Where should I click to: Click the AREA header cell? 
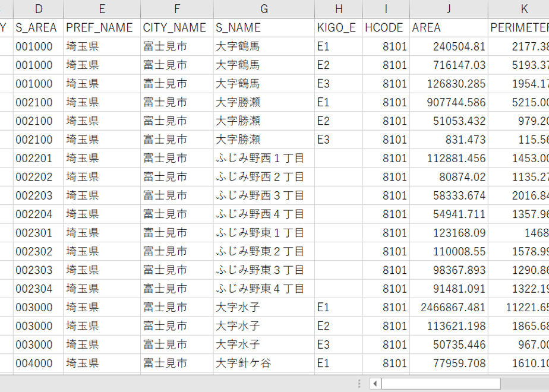449,28
